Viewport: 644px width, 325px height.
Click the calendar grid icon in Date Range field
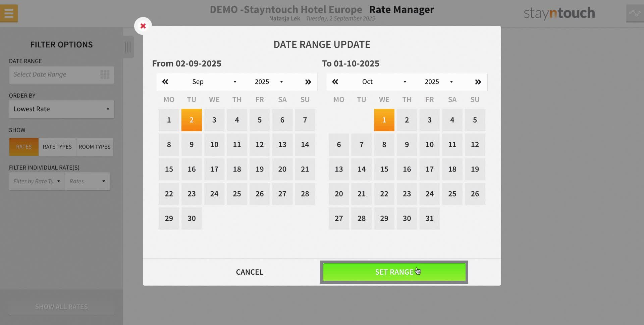click(x=105, y=74)
